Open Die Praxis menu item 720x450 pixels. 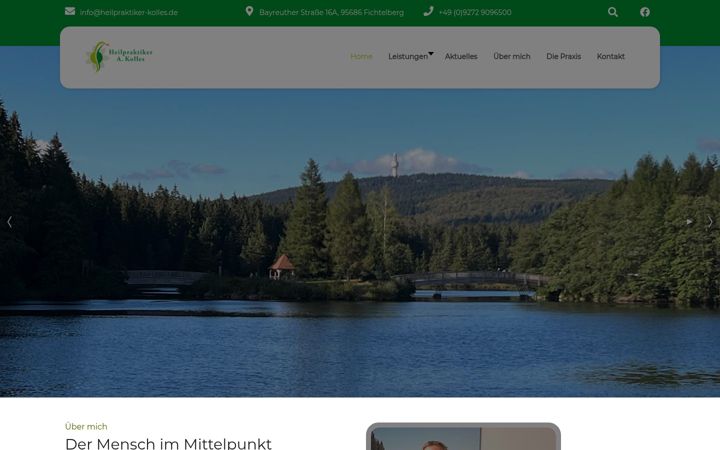(x=563, y=56)
